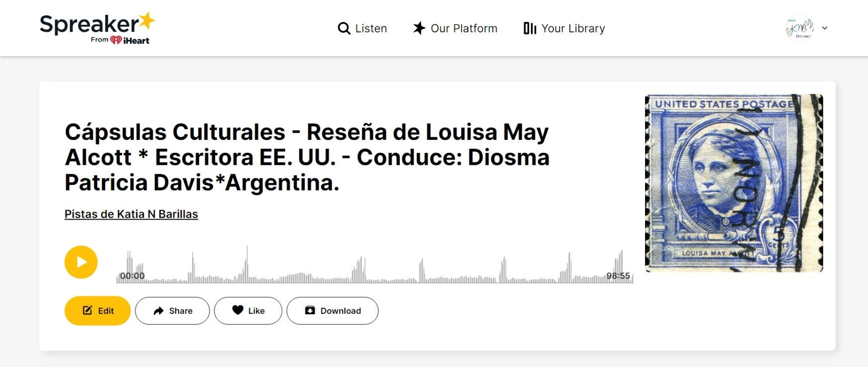Open the user profile avatar menu
This screenshot has width=868, height=367.
pos(799,28)
